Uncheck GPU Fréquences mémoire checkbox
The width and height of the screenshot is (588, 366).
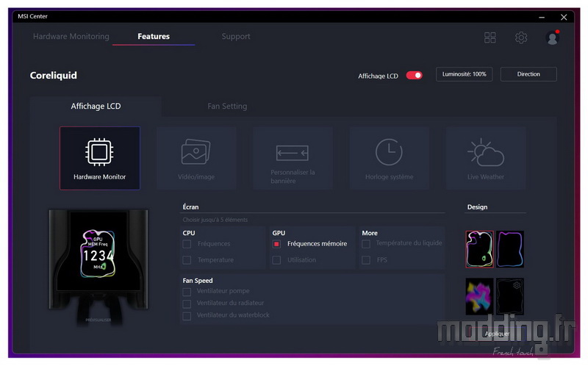pyautogui.click(x=276, y=244)
